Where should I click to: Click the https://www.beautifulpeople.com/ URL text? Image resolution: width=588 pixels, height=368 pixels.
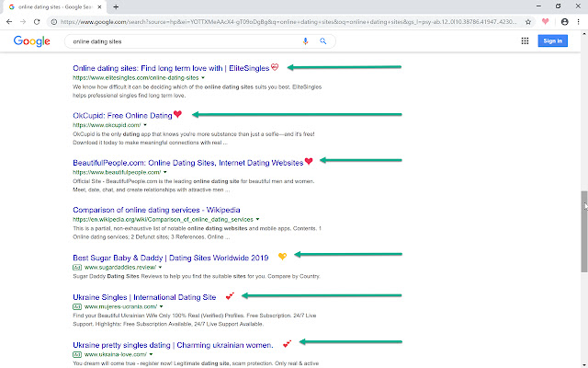tap(117, 172)
